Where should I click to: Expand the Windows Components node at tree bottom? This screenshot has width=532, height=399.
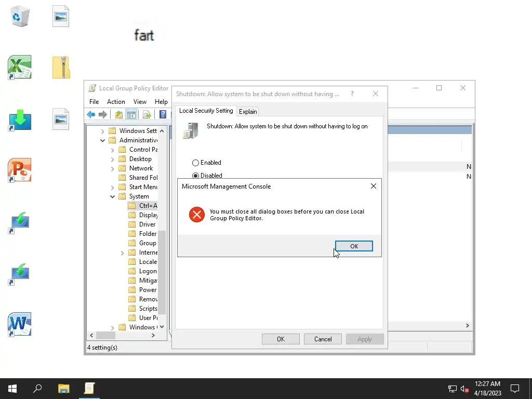[112, 327]
